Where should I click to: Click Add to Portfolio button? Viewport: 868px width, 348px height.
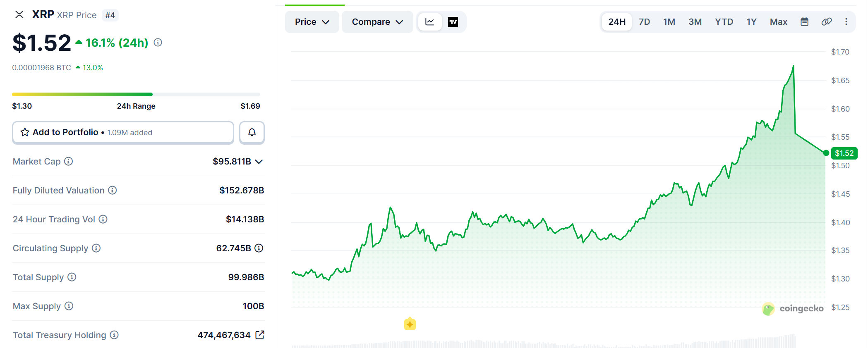click(x=123, y=132)
